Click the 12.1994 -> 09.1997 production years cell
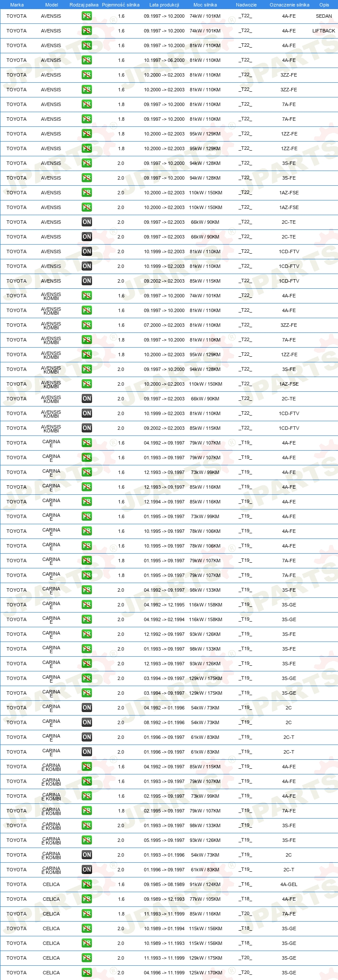This screenshot has width=338, height=980. [164, 502]
